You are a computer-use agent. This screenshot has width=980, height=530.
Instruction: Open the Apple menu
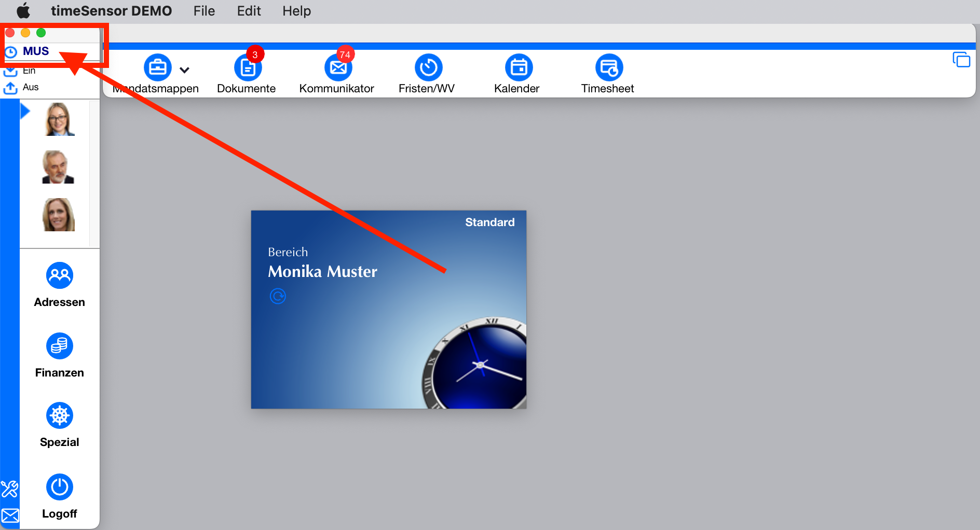click(x=23, y=10)
